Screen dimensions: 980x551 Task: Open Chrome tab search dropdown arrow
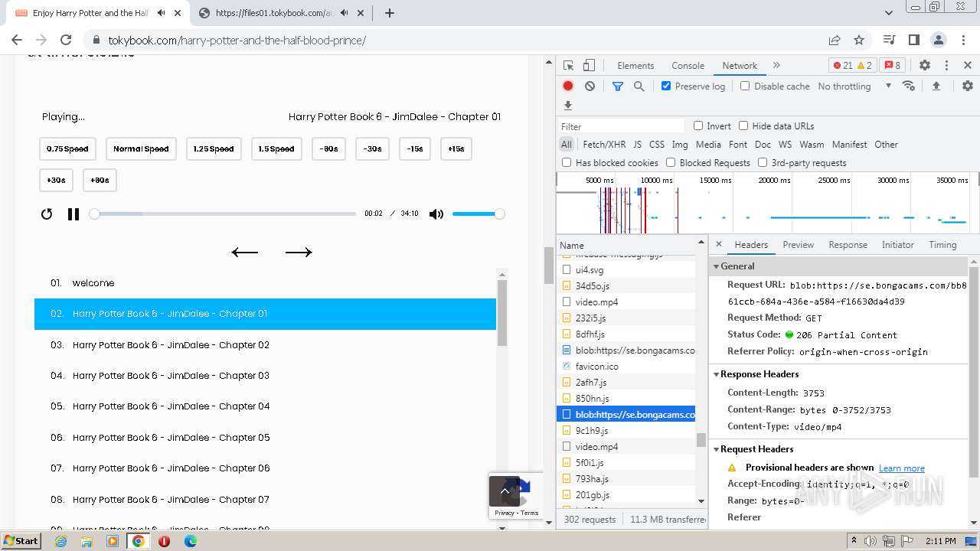(x=889, y=13)
